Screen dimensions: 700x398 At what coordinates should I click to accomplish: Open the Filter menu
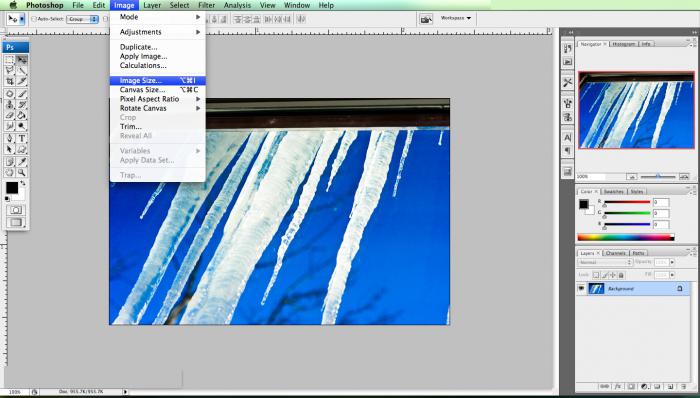(206, 5)
